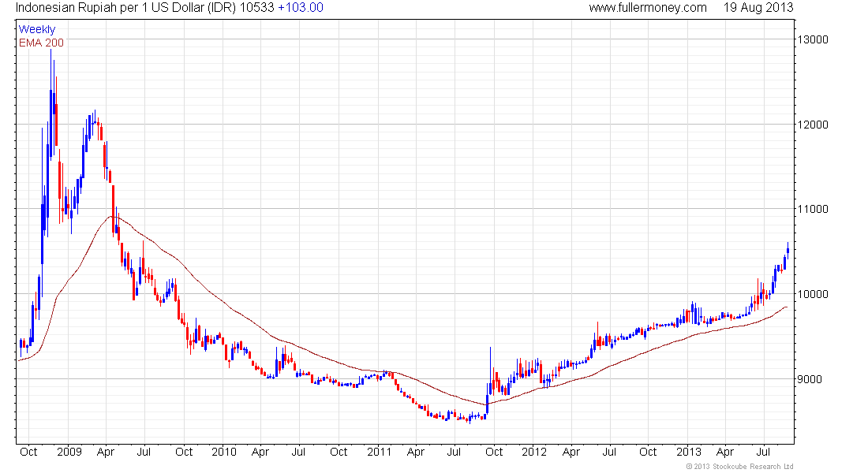Click the Oct label just before 2009
This screenshot has height=473, width=868.
pyautogui.click(x=28, y=452)
